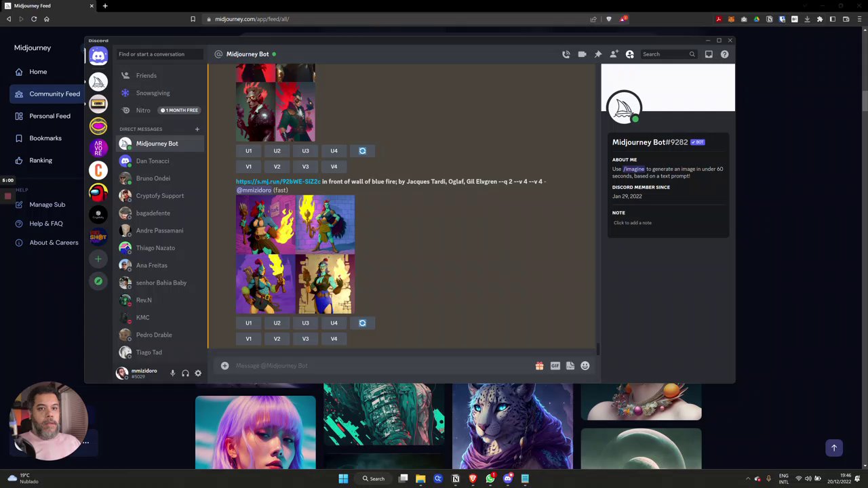This screenshot has width=868, height=488.
Task: Click scroll-to-top arrow on Midjourney page
Action: pos(834,448)
